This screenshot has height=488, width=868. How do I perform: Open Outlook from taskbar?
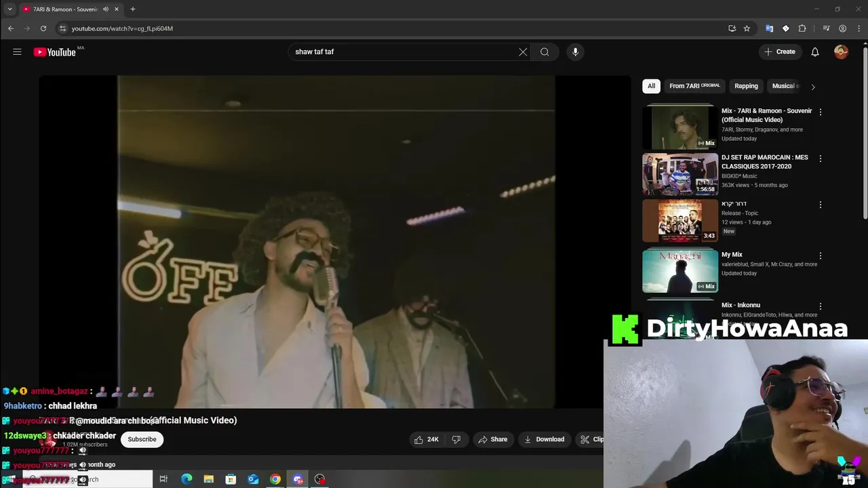[x=253, y=480]
